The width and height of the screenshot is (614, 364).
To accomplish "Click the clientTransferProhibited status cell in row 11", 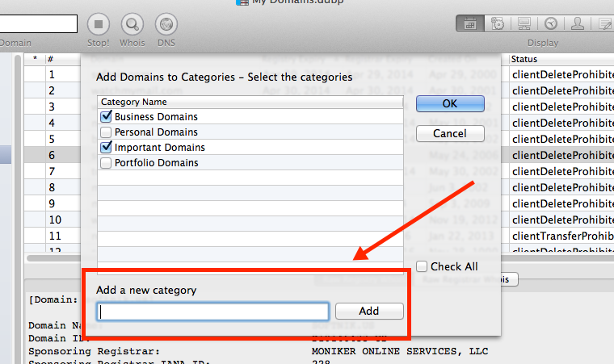I will pyautogui.click(x=562, y=236).
